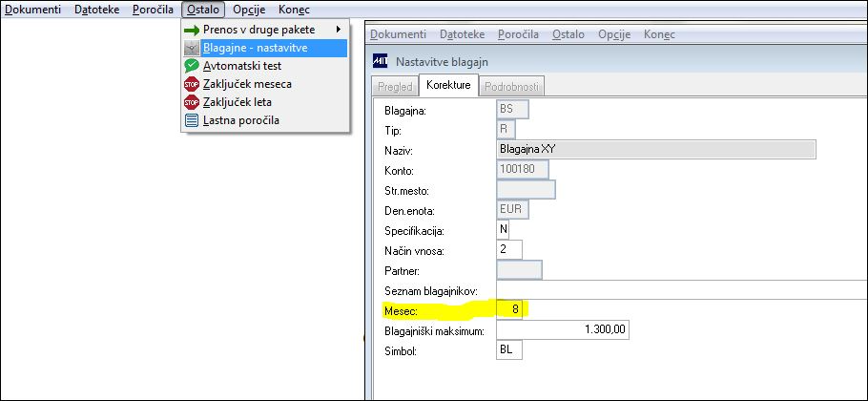The height and width of the screenshot is (401, 868).
Task: Open Poročila menu in Nastavitve blagajn window
Action: (x=518, y=34)
